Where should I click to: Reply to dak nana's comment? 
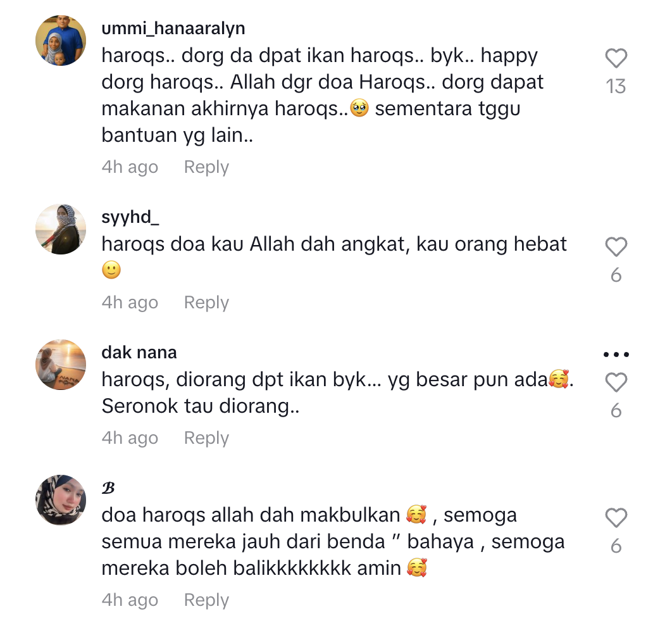pyautogui.click(x=206, y=437)
